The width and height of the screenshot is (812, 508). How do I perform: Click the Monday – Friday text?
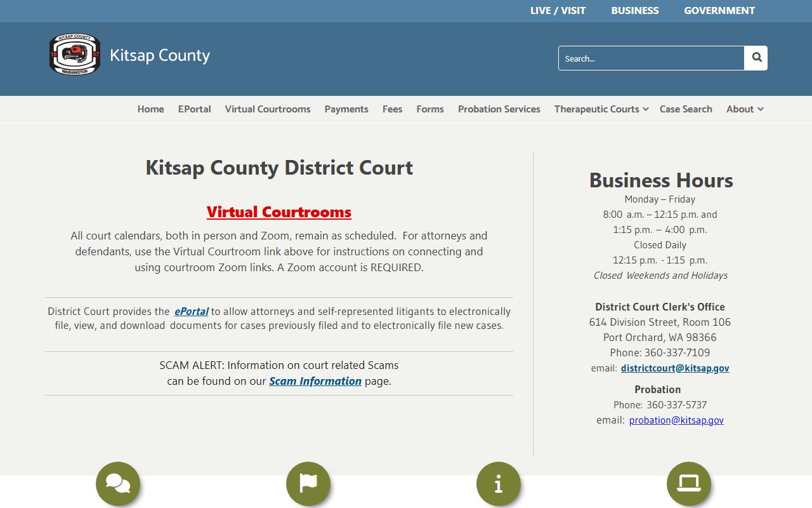660,199
